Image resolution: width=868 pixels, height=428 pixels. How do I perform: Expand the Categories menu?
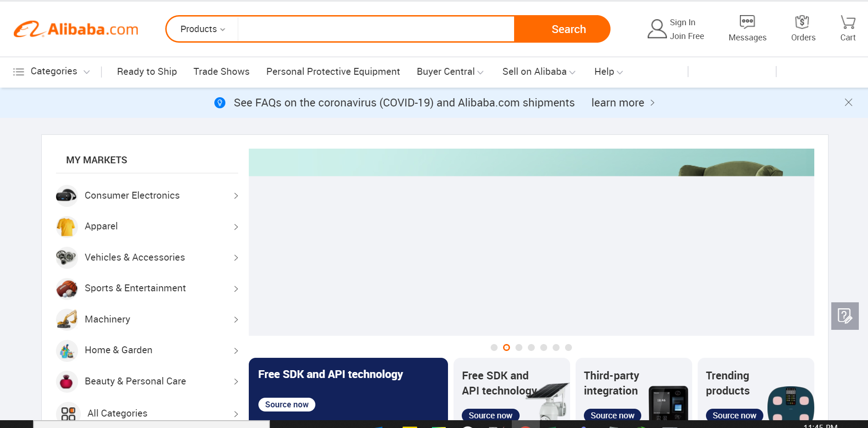pos(51,72)
